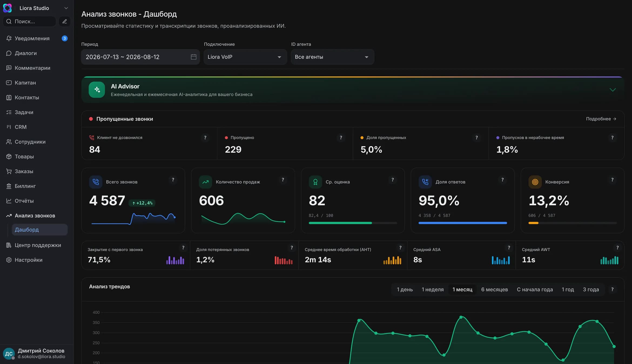Click the +12,4% growth badge
The width and height of the screenshot is (632, 364).
pos(142,203)
